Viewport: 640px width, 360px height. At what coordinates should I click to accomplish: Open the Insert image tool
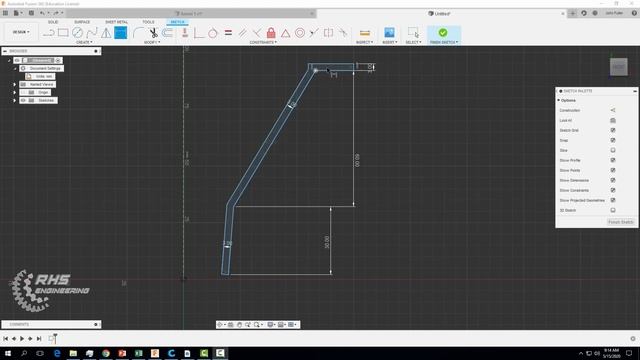[x=389, y=33]
